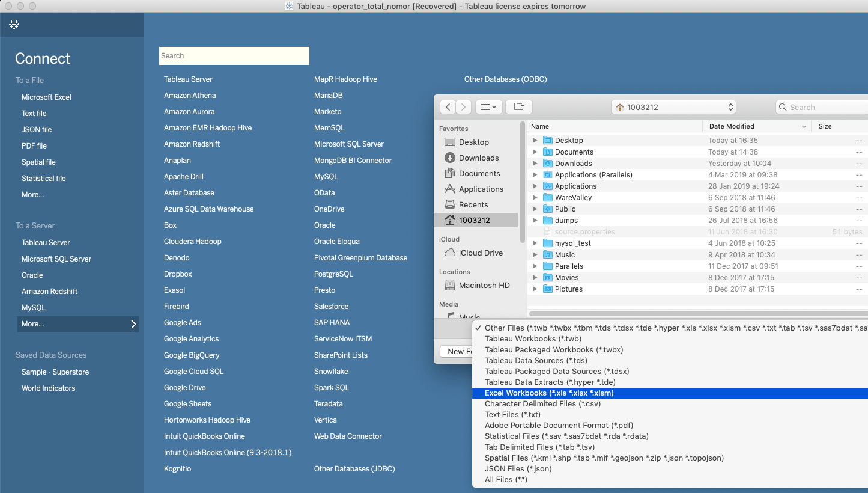
Task: Open Sample - Superstore saved data source
Action: coord(55,372)
